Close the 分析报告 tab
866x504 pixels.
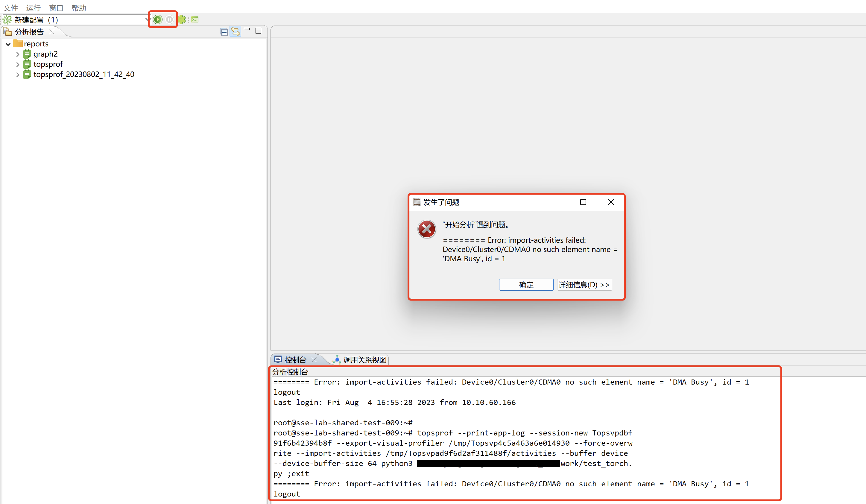pos(51,32)
